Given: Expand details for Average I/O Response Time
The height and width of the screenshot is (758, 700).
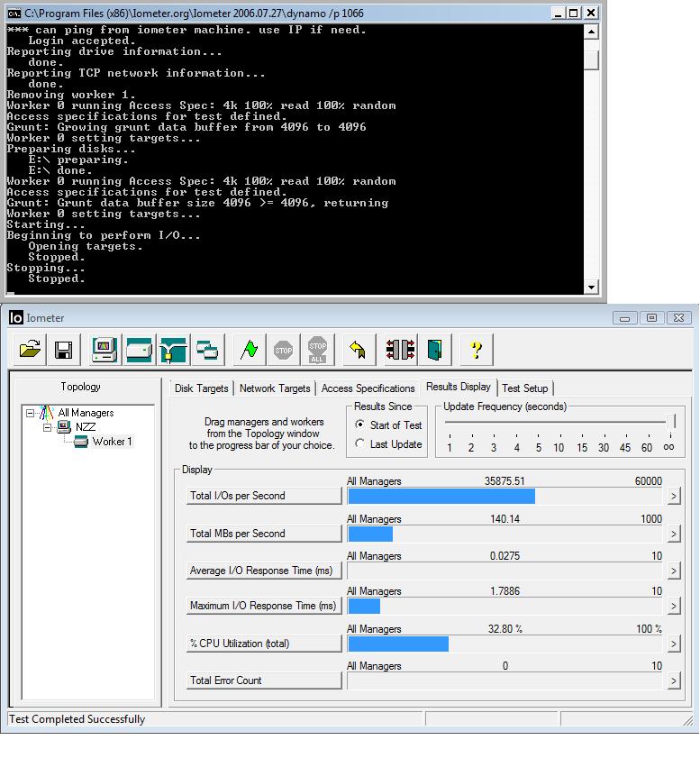Looking at the screenshot, I should (674, 571).
